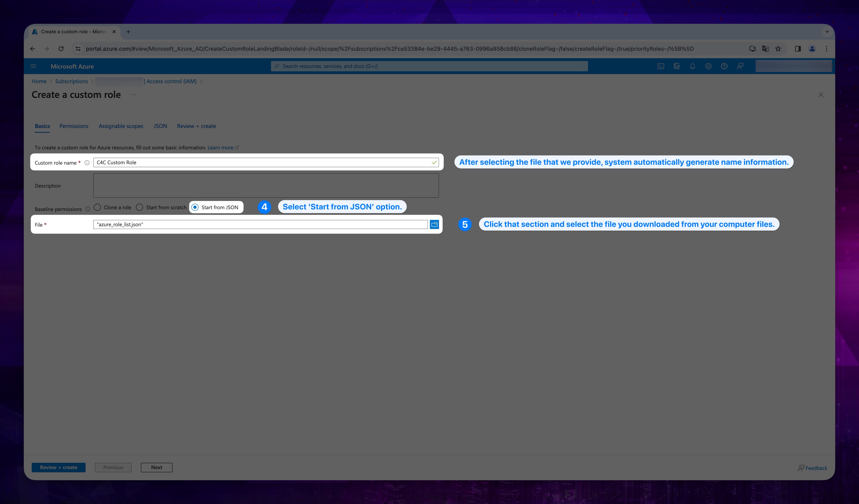859x504 pixels.
Task: Go to Access control (IAM) breadcrumb
Action: point(171,81)
